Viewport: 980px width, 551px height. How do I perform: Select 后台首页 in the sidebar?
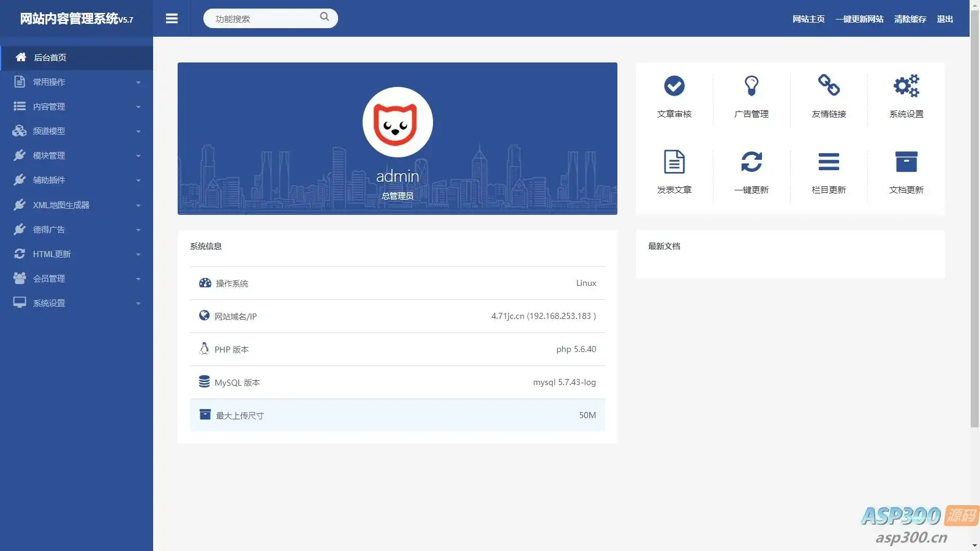tap(77, 58)
